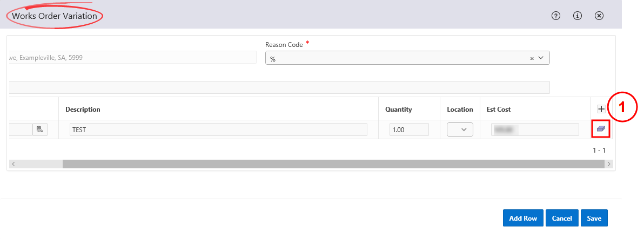Viewport: 644px width, 239px height.
Task: Click the Quantity field showing 1.00
Action: (x=409, y=129)
